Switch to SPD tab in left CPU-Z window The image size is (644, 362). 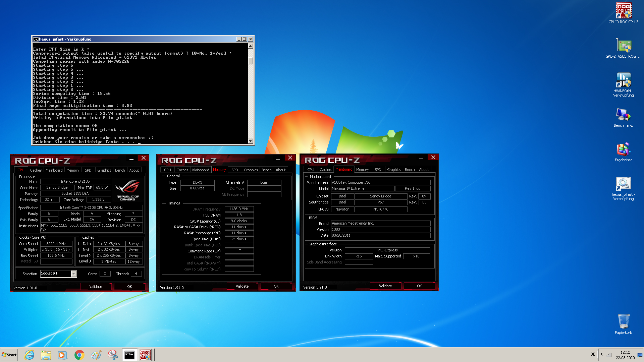(88, 170)
